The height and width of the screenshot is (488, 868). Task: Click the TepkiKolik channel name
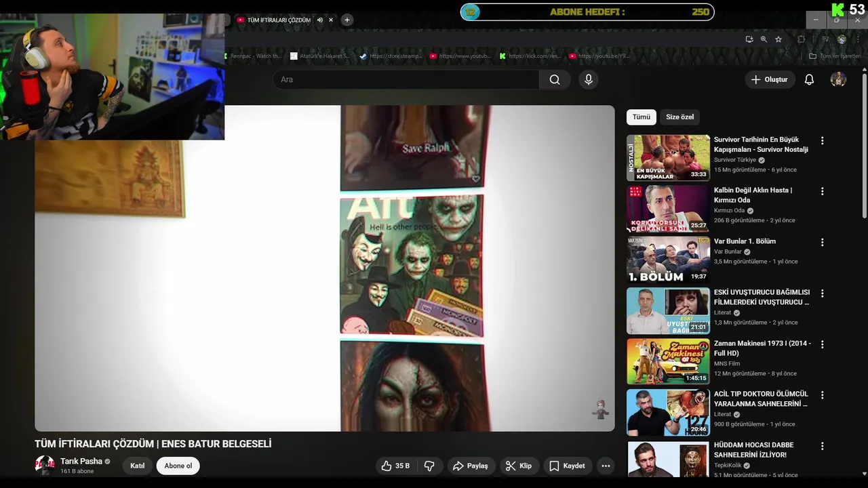click(x=727, y=466)
